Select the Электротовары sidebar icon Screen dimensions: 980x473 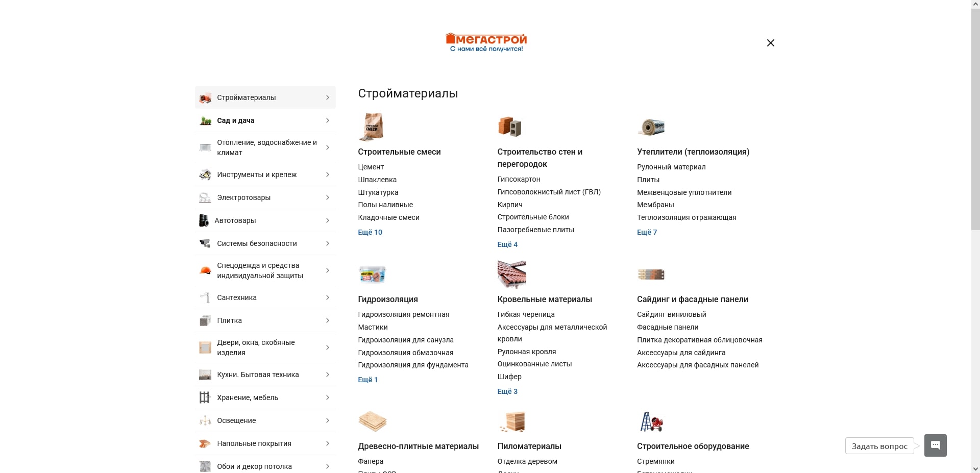[x=205, y=197]
